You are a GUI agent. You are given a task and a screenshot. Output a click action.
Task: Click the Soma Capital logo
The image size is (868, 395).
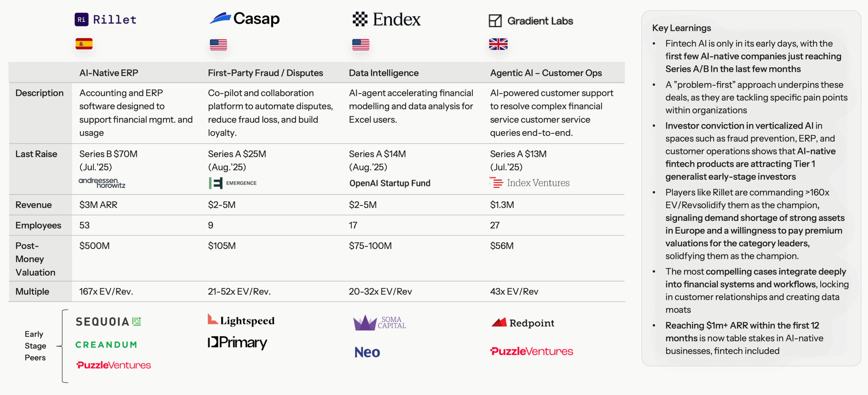379,323
